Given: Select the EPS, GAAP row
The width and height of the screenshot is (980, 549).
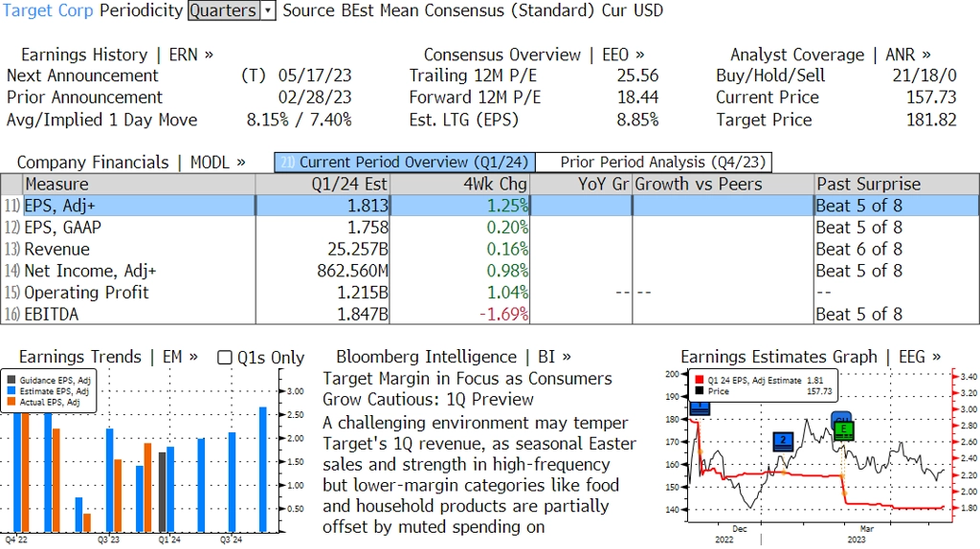Looking at the screenshot, I should (x=490, y=228).
